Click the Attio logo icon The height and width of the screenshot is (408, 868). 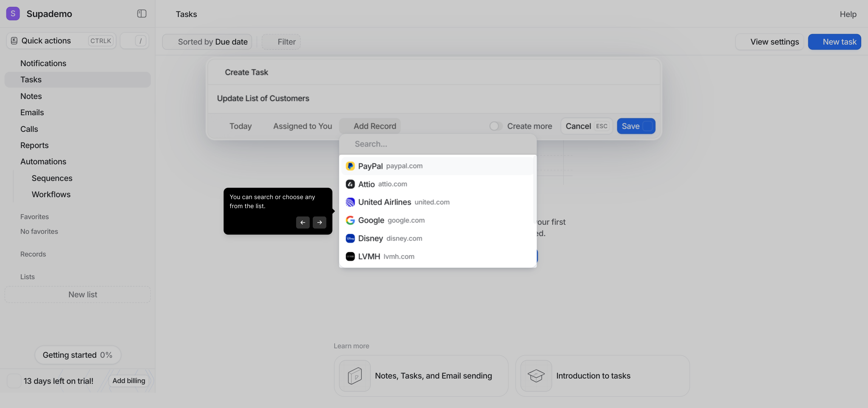pos(350,184)
